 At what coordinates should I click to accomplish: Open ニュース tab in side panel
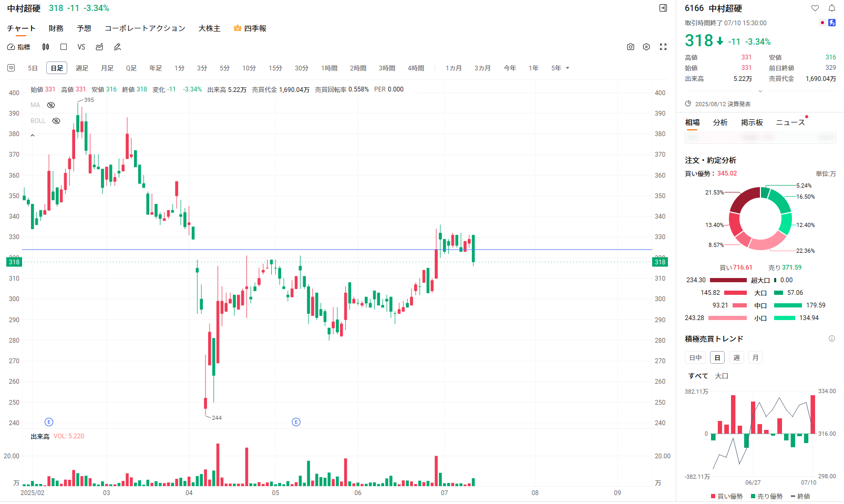[790, 122]
